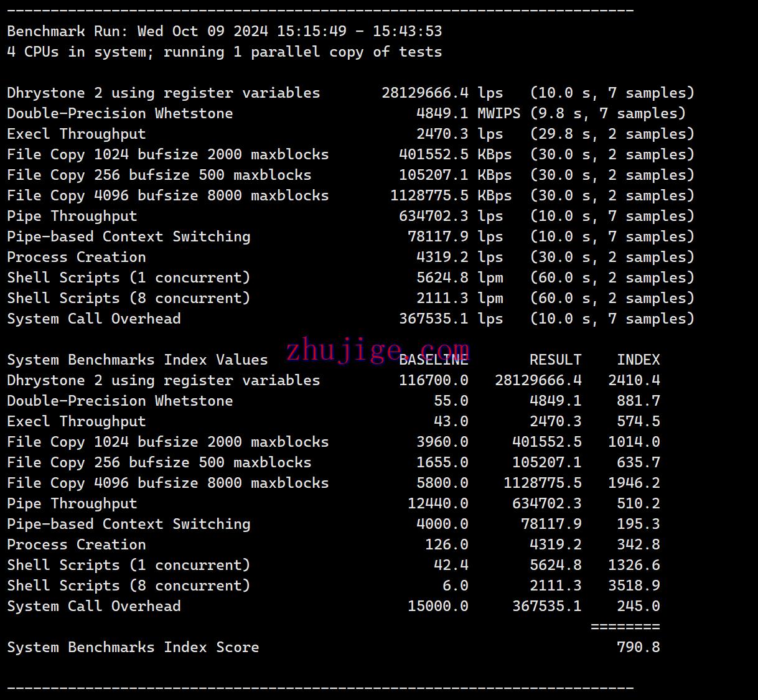The image size is (758, 700).
Task: Click System Call Overhead baseline 15000.0
Action: pyautogui.click(x=437, y=606)
